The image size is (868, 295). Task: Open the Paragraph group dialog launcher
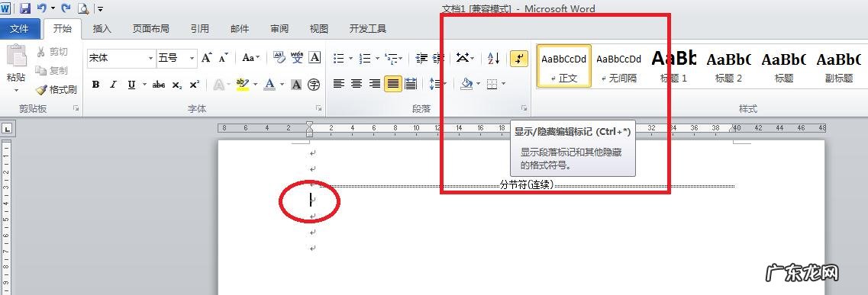(524, 108)
